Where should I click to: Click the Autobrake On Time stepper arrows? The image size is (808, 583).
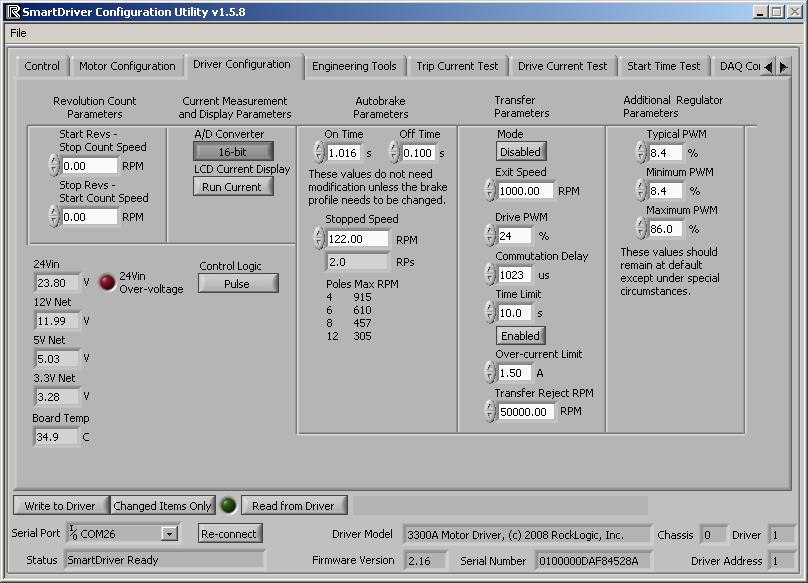(319, 152)
